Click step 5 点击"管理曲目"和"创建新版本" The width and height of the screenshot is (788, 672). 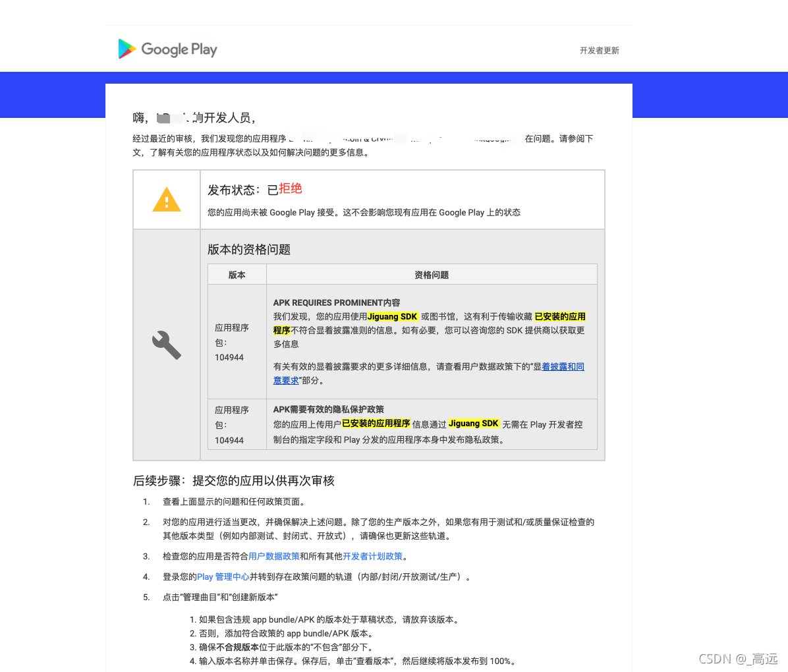click(220, 597)
